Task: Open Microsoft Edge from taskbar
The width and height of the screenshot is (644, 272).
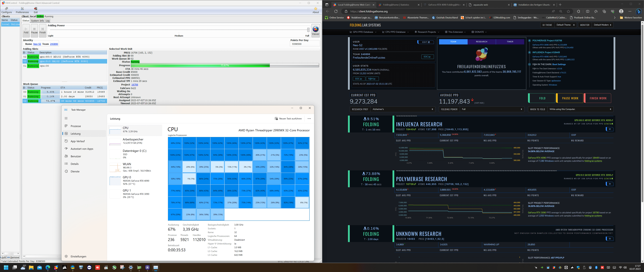Action: tap(48, 267)
